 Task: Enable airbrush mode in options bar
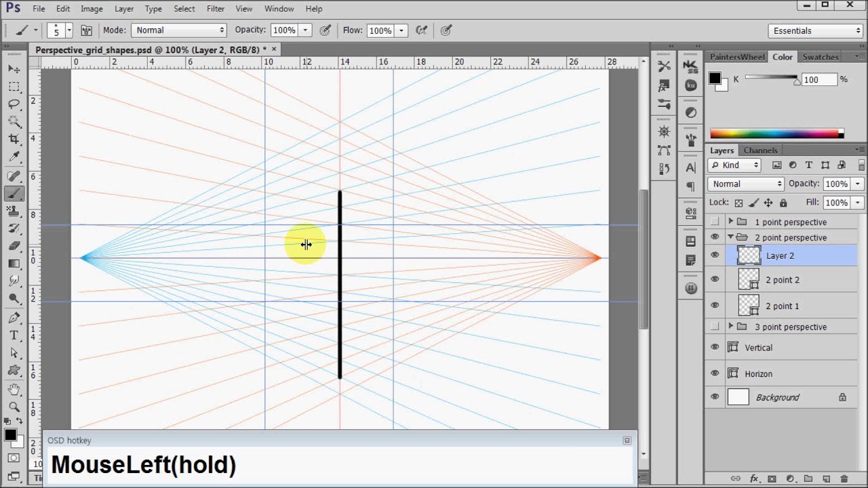(x=421, y=30)
